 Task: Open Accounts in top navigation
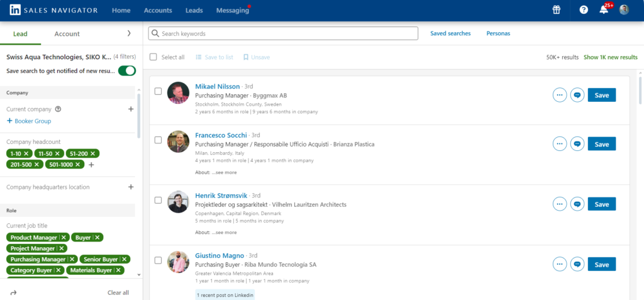tap(158, 10)
